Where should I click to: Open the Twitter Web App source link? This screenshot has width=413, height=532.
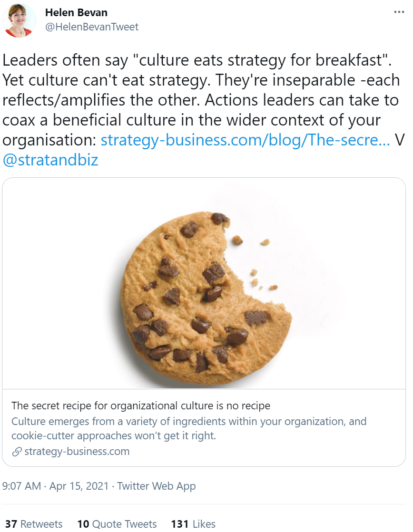click(156, 486)
